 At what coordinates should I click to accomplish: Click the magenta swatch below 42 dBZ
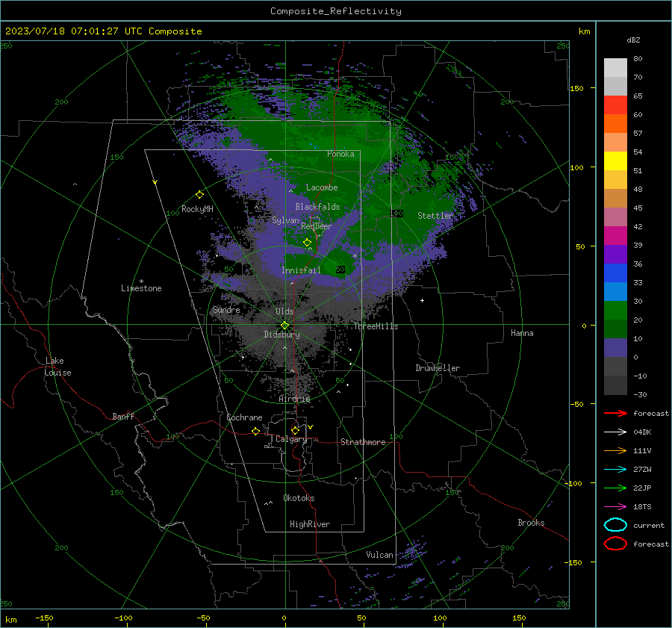(615, 236)
